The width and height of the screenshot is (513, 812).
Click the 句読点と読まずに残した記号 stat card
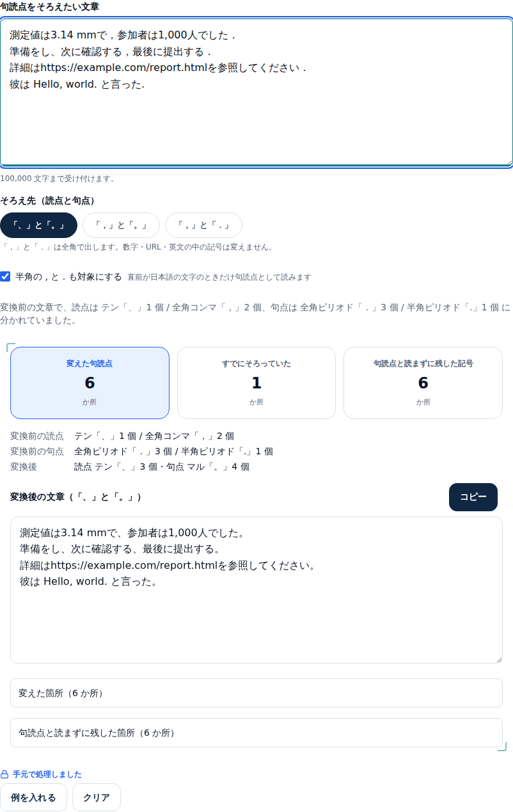[423, 383]
